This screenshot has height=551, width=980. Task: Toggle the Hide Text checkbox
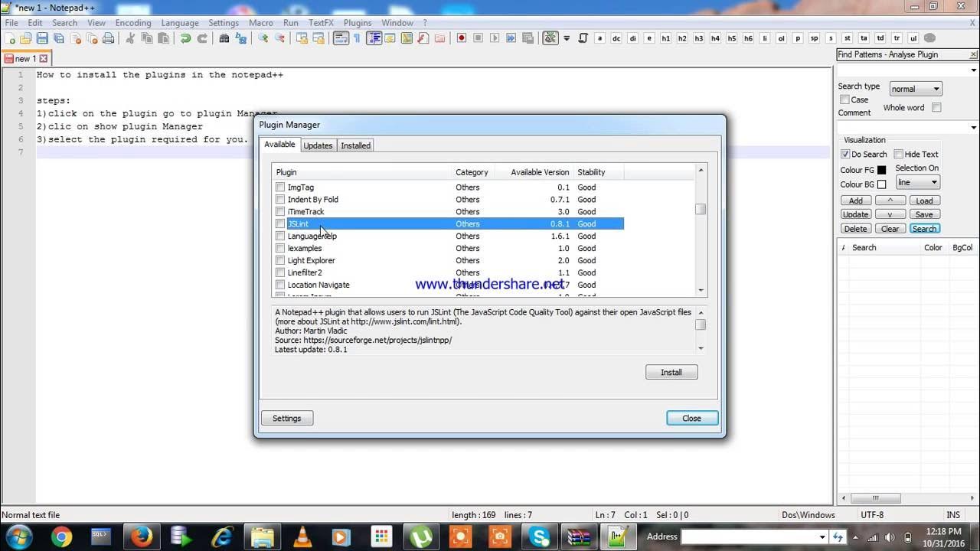click(899, 154)
